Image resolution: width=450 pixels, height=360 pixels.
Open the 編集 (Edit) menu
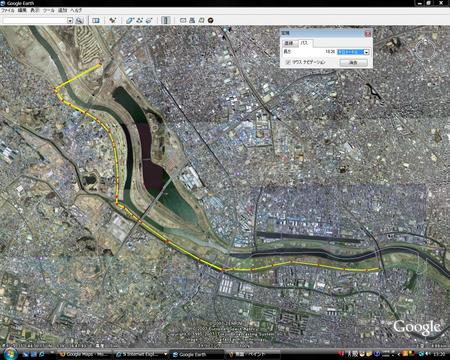tap(22, 10)
